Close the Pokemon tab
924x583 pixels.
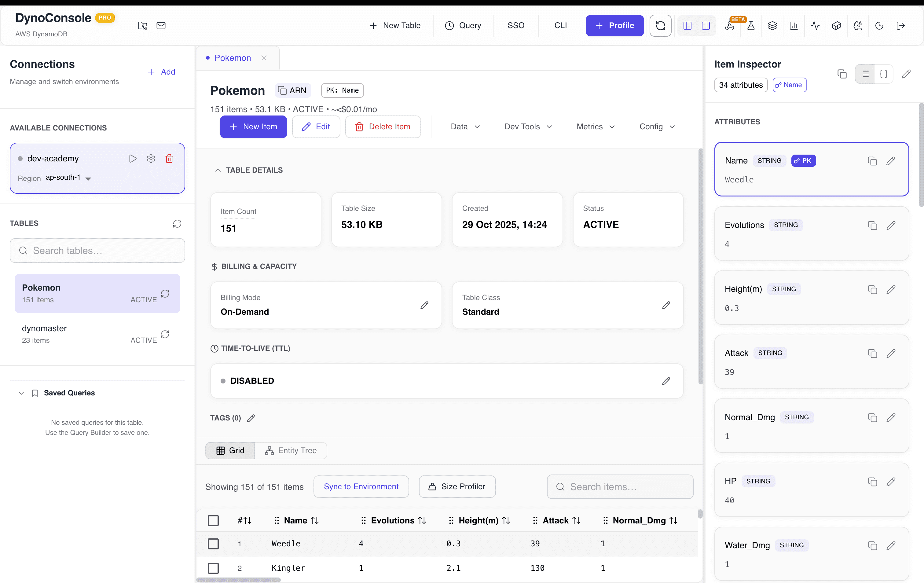coord(264,58)
